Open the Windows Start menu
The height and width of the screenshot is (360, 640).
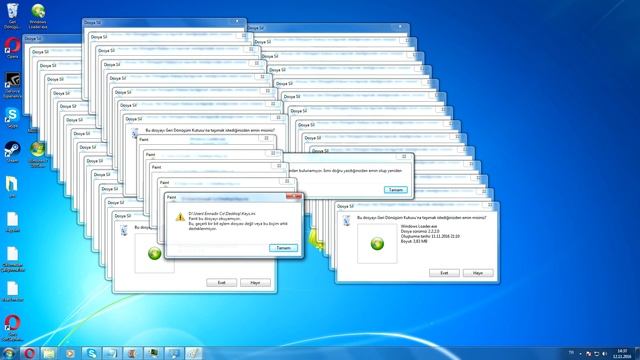click(x=9, y=353)
